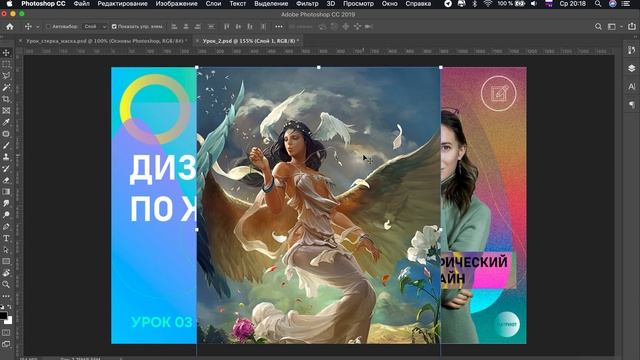
Task: Select the Frame tool
Action: point(6,111)
